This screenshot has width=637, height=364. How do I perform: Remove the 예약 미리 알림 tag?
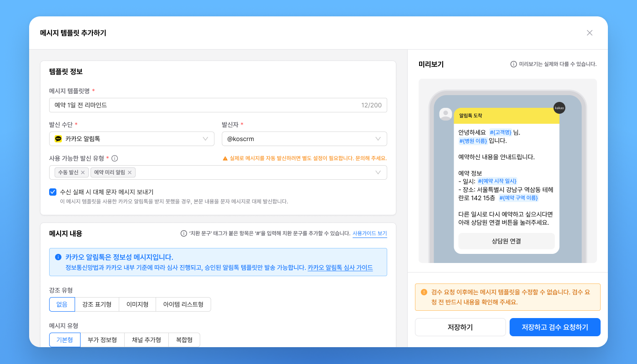tap(130, 172)
